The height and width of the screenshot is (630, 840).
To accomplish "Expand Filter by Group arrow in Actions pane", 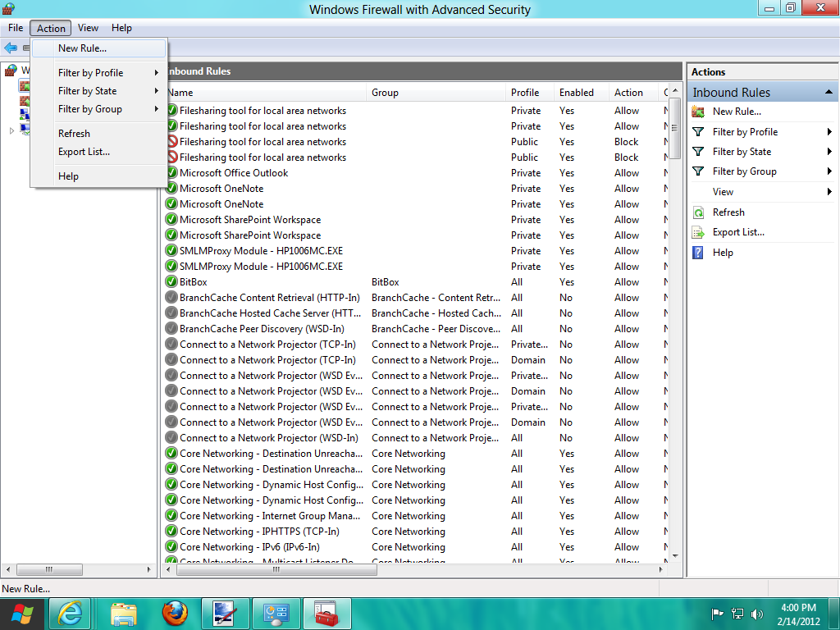I will point(829,171).
